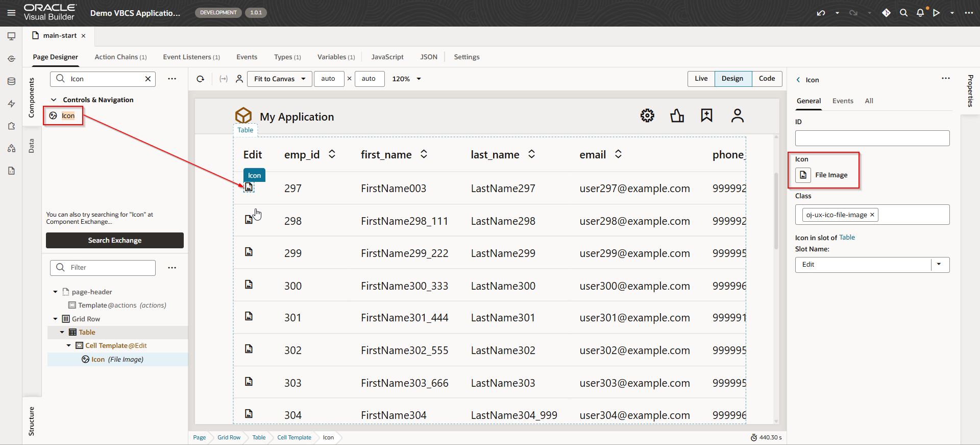This screenshot has height=445, width=980.
Task: Click the reload page refresh icon
Action: tap(201, 79)
